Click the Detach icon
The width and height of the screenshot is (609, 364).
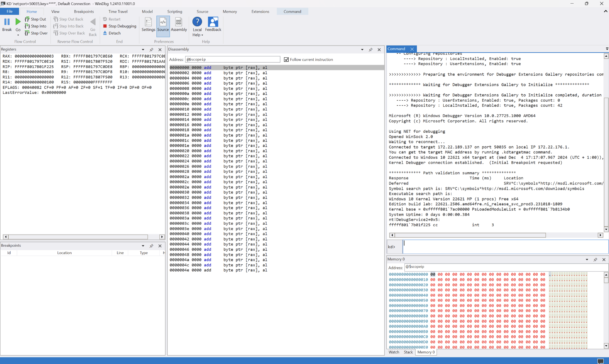pos(105,33)
